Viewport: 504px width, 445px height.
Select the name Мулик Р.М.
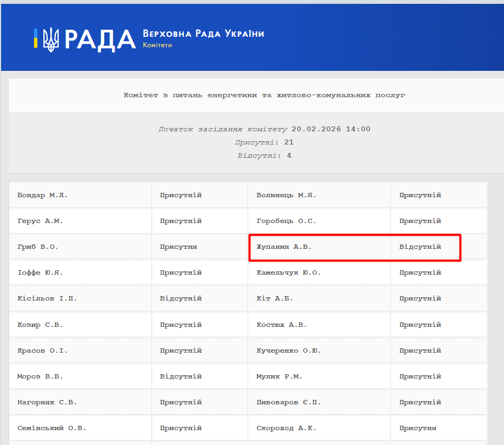tap(279, 376)
